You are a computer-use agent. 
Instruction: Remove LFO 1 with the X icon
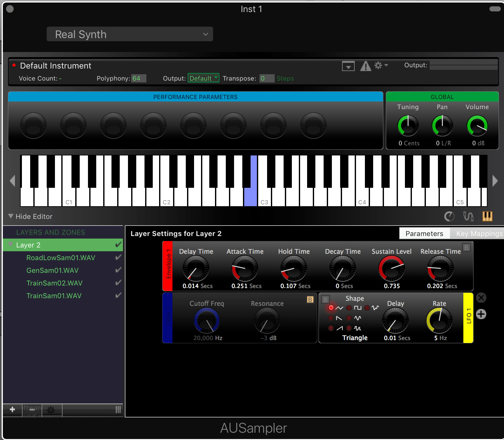point(481,298)
